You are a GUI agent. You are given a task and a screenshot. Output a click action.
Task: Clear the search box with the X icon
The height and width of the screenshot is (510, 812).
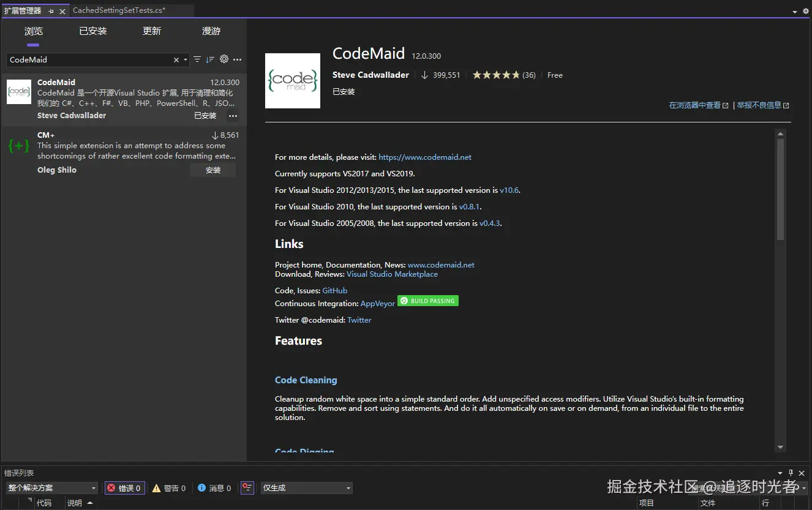click(x=176, y=60)
